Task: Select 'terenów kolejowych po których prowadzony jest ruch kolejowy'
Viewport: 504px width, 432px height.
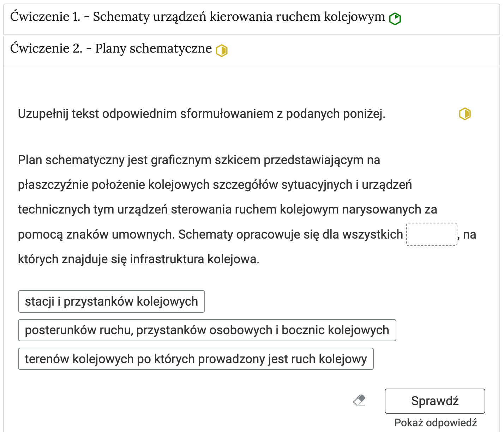Action: (x=196, y=359)
